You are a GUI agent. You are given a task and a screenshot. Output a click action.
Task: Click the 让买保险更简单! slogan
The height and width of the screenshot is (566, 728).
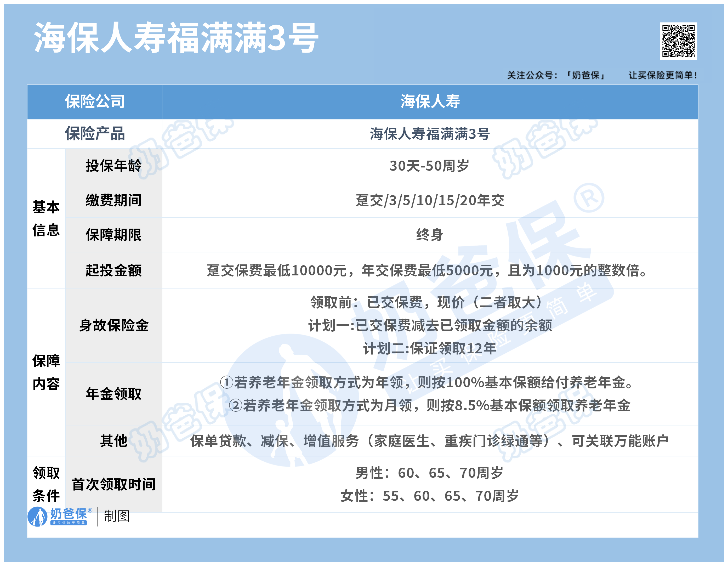(x=663, y=75)
